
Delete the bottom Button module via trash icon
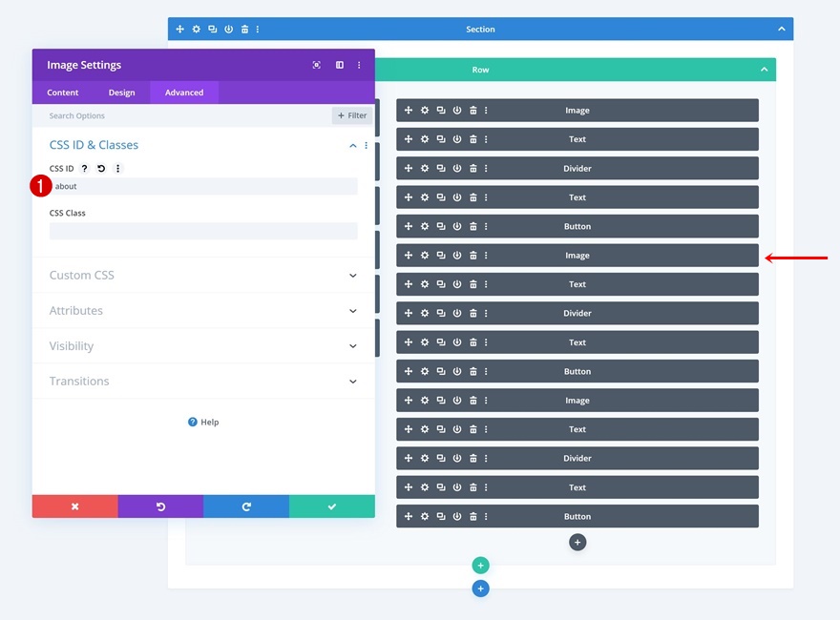click(473, 517)
